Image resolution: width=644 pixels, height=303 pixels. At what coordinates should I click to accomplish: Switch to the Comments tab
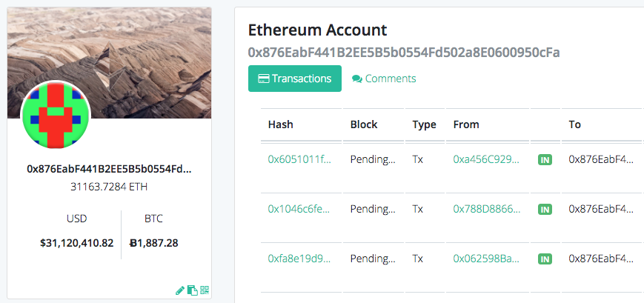384,79
